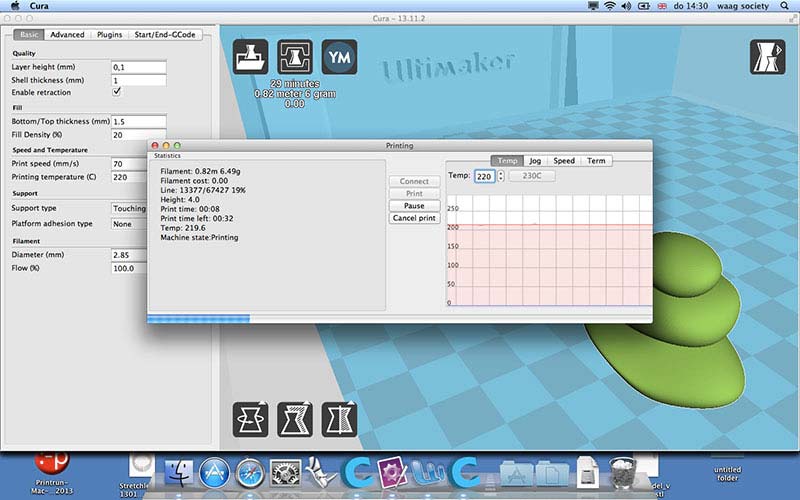
Task: Click waag society user name in menu bar
Action: click(743, 6)
